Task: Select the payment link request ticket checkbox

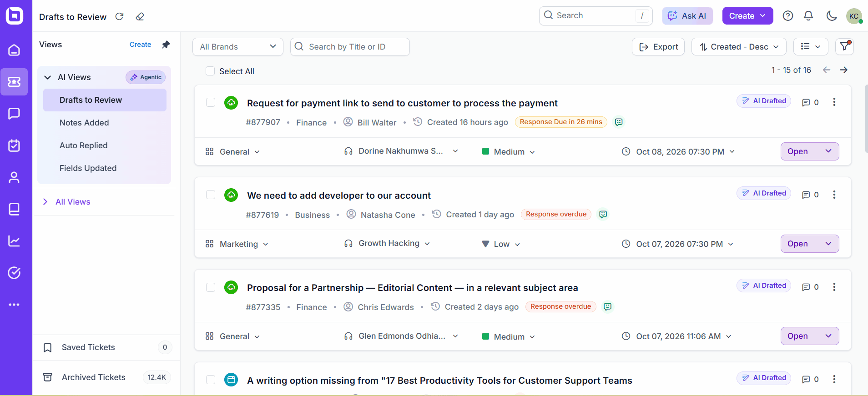Action: tap(211, 102)
